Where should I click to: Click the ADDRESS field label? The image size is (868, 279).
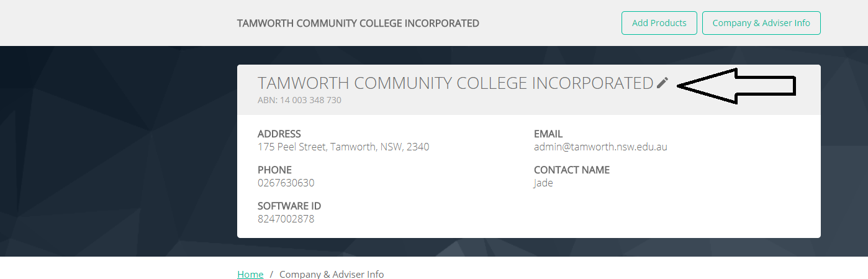click(279, 134)
